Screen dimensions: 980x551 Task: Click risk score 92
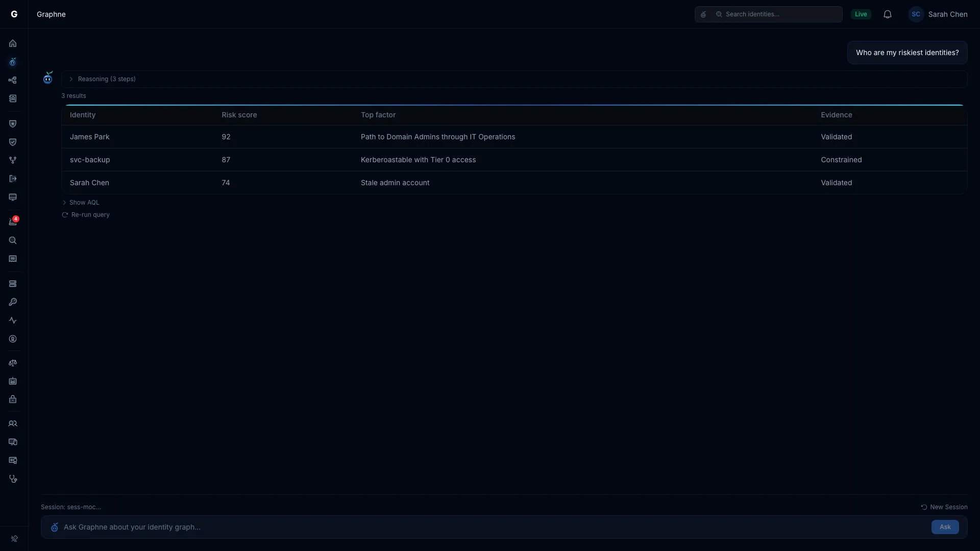coord(226,137)
